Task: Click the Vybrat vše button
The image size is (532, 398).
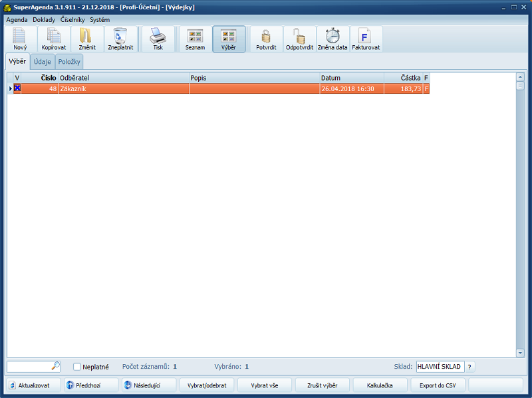Action: pos(264,385)
